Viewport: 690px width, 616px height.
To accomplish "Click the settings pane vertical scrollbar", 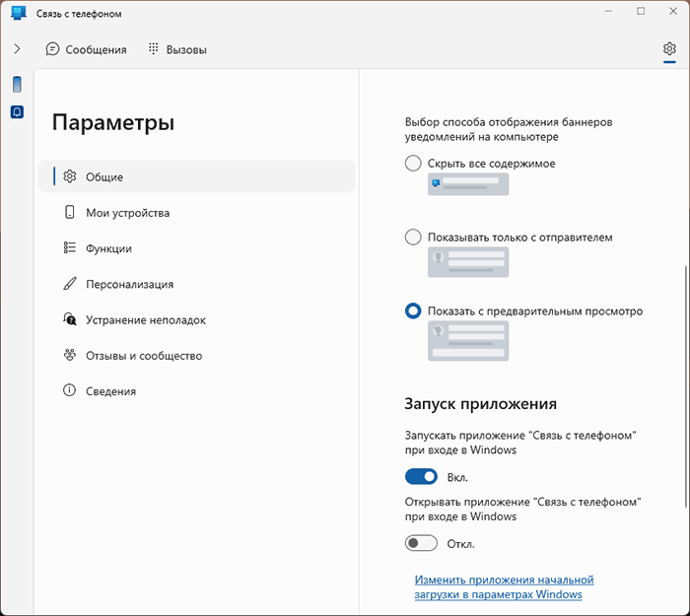I will 686,386.
